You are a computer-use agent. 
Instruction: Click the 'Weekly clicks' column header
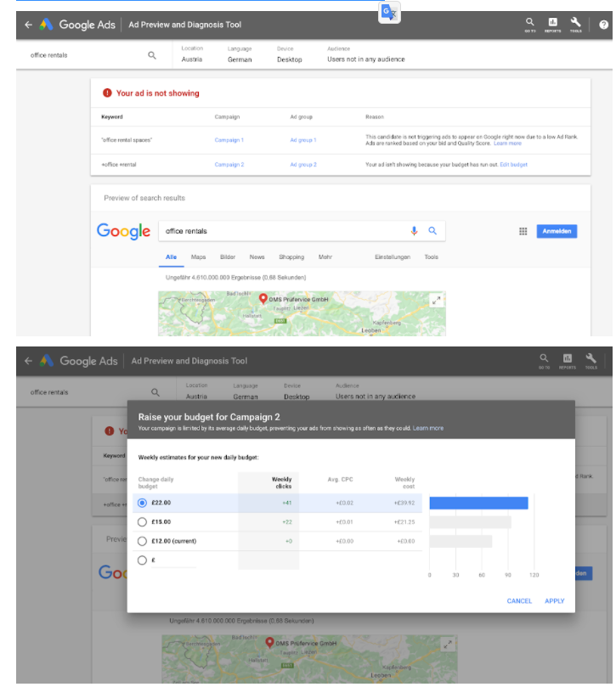[x=281, y=483]
